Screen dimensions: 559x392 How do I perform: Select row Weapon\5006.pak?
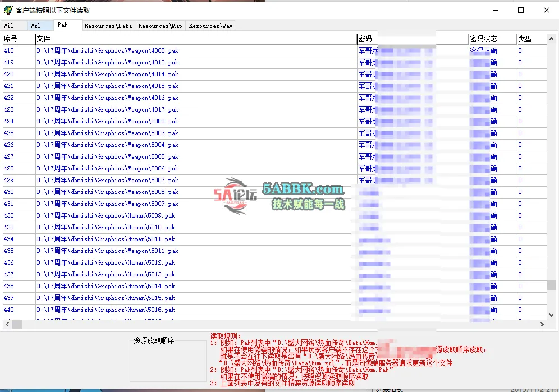tap(274, 168)
